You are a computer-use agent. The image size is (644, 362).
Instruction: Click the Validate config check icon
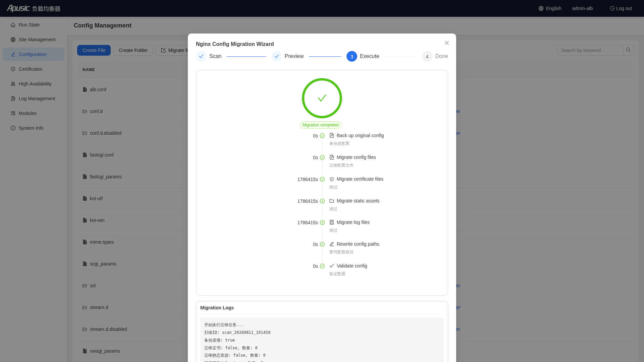[x=332, y=266]
